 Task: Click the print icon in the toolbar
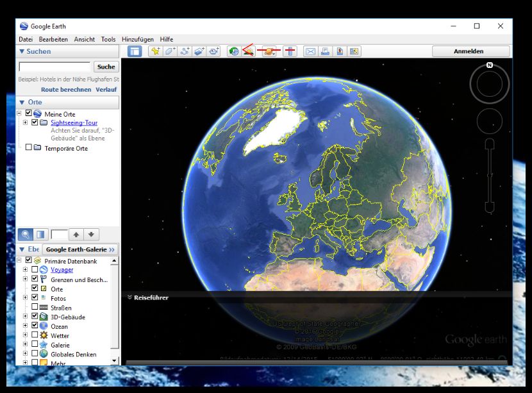tap(325, 51)
